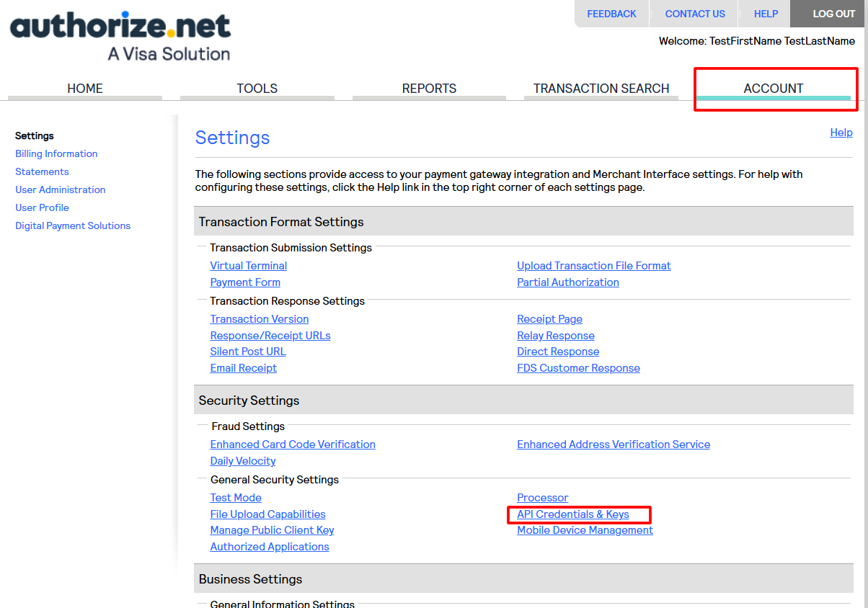
Task: Click the General Security Settings label
Action: pos(275,480)
